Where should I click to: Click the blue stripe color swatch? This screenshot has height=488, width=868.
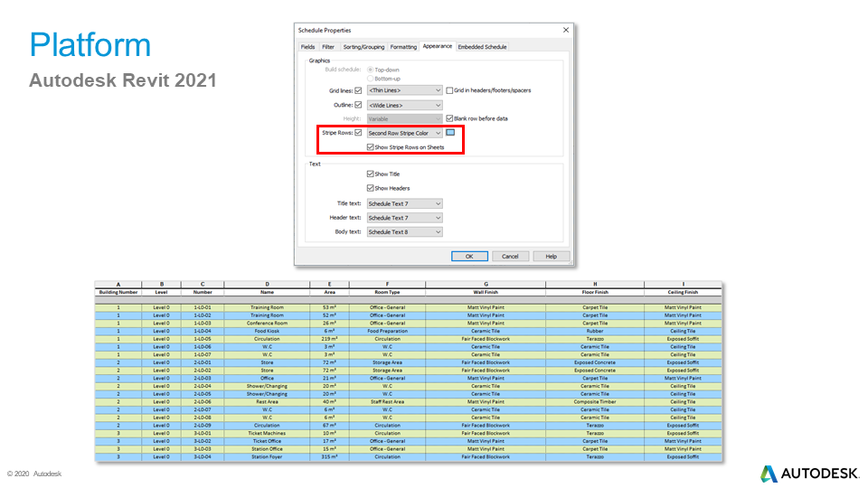tap(452, 133)
